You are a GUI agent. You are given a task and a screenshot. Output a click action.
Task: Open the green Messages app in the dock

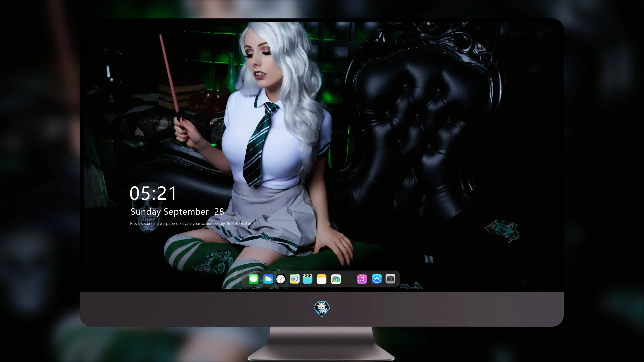[254, 279]
